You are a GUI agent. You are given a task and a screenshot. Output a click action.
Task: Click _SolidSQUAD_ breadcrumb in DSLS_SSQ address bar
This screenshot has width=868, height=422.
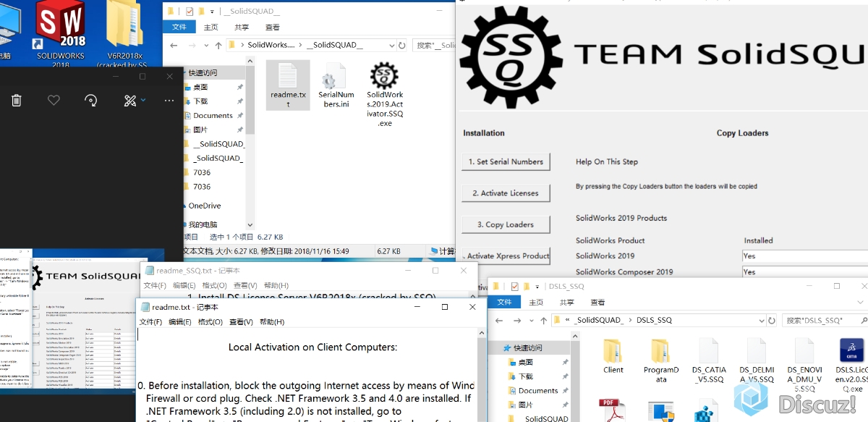[x=597, y=320]
